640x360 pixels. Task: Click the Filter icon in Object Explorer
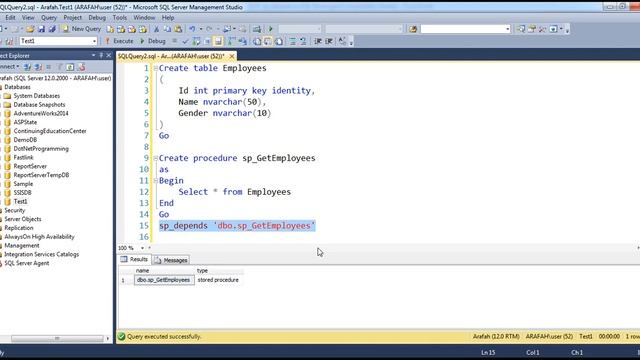coord(60,67)
